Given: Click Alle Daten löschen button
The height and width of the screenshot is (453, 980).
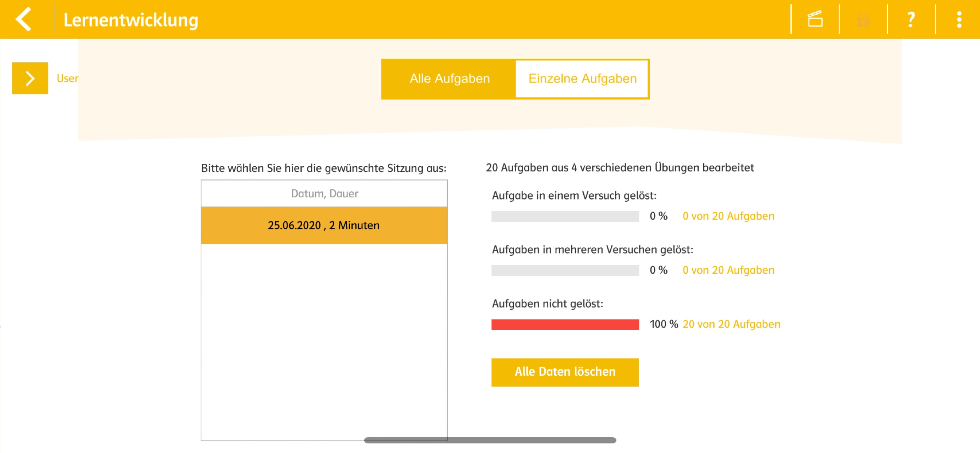Looking at the screenshot, I should [x=565, y=372].
